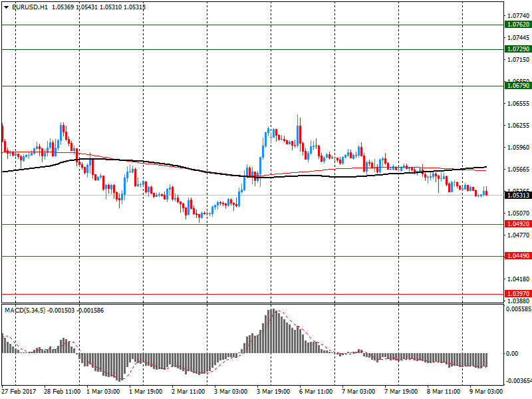
Task: Click the 1.07620 green resistance level label
Action: 518,25
